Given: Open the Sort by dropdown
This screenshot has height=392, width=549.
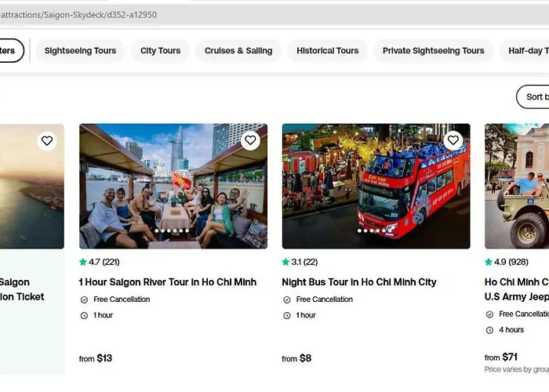Looking at the screenshot, I should tap(533, 96).
